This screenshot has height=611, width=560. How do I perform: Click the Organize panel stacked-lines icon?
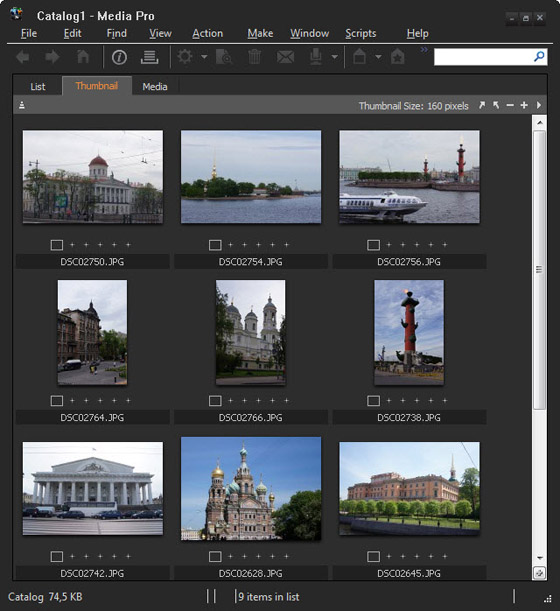(x=149, y=57)
